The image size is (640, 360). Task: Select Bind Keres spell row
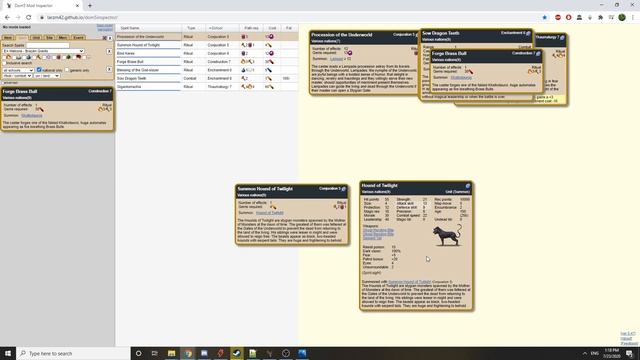(207, 53)
